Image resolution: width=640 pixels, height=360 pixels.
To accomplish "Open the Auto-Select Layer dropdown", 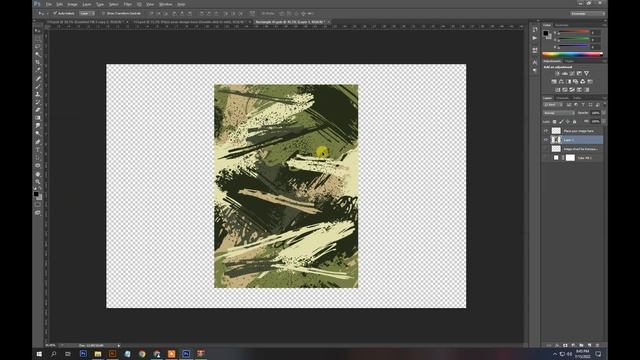I will click(87, 13).
